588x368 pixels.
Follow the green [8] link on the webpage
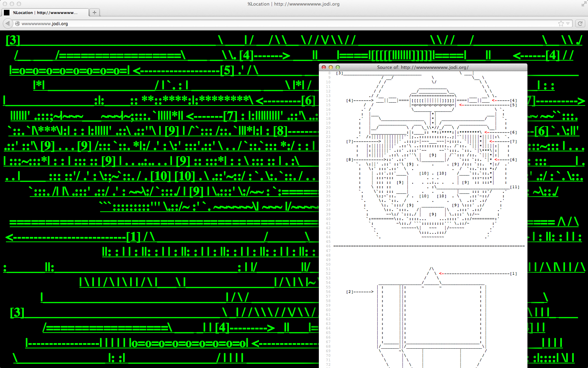click(280, 131)
